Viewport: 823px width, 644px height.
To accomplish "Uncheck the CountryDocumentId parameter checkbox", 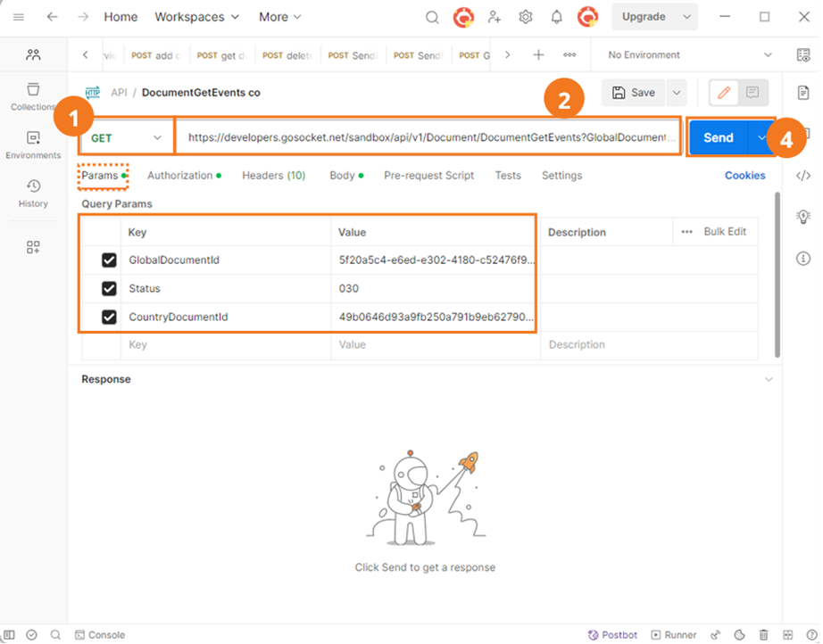I will tap(109, 317).
